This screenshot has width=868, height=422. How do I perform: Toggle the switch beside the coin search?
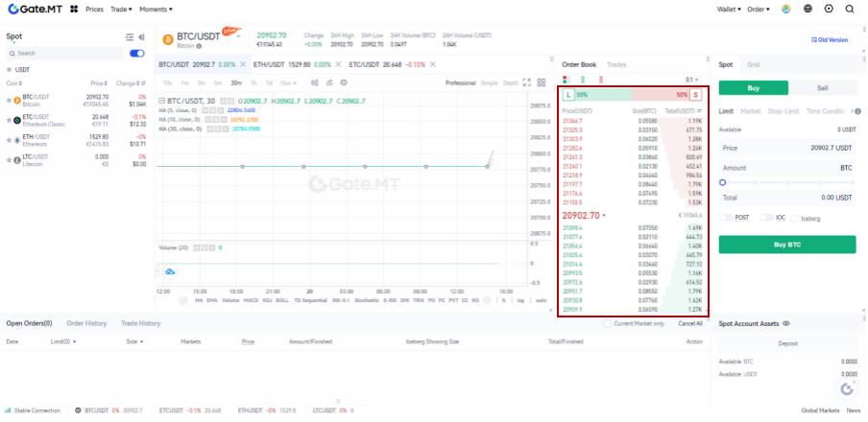pyautogui.click(x=136, y=53)
